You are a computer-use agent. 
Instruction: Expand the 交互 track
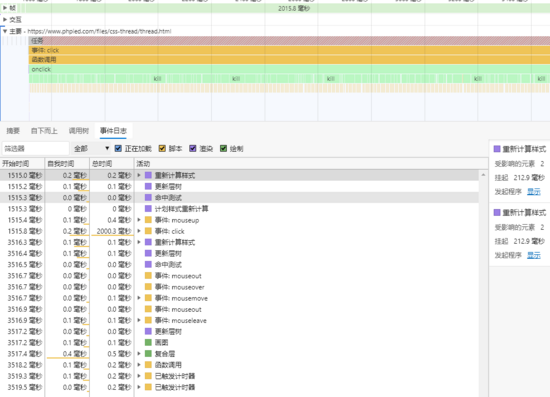pyautogui.click(x=5, y=20)
